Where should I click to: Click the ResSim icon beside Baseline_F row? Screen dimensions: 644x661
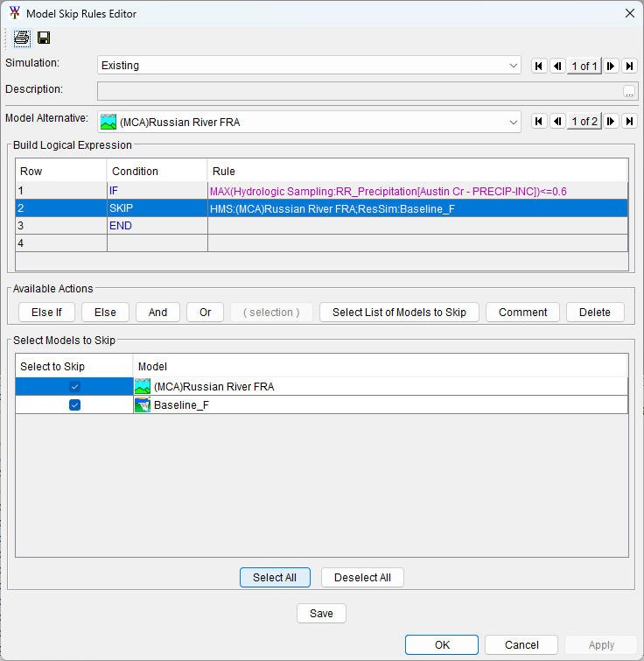[143, 405]
